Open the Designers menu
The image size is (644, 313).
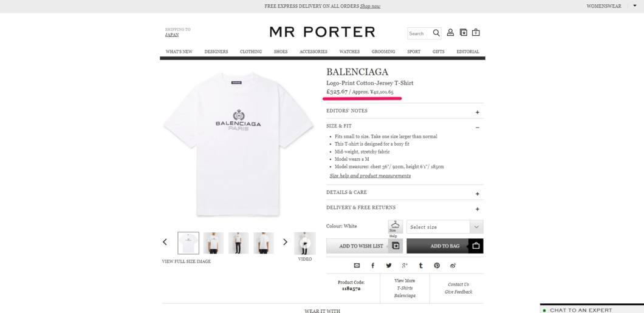pyautogui.click(x=216, y=52)
